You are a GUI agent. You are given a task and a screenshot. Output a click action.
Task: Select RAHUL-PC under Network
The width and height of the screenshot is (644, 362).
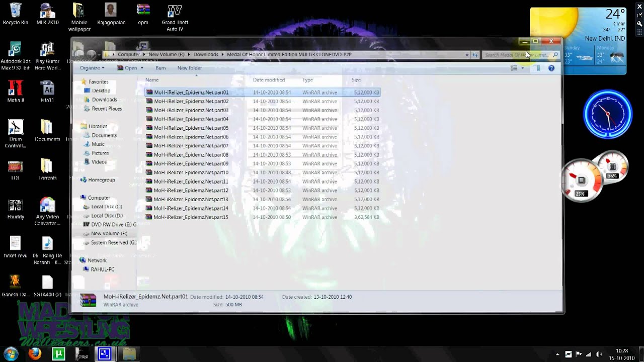[x=102, y=269]
